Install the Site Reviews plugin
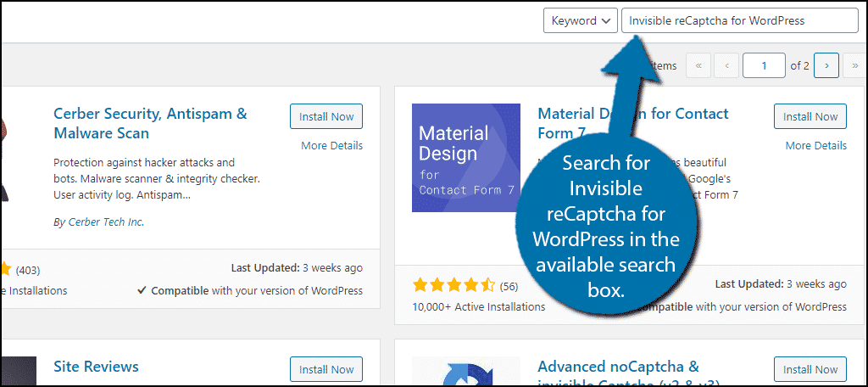 point(326,369)
